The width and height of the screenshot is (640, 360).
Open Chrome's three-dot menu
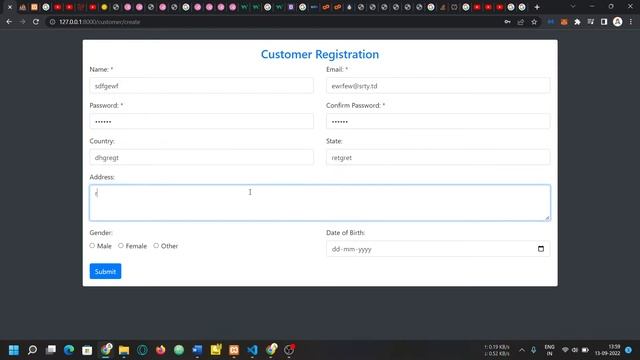point(631,22)
